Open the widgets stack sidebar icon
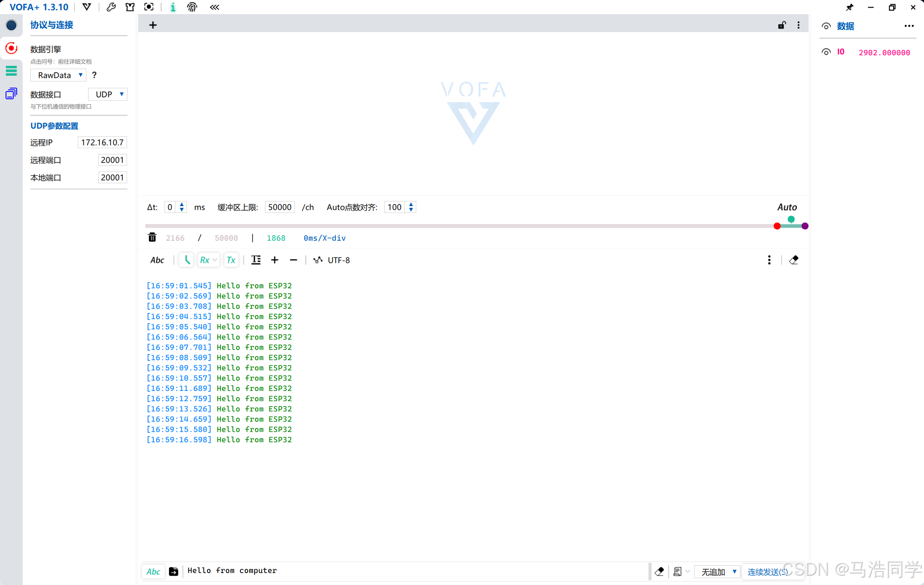The height and width of the screenshot is (585, 924). pos(11,93)
